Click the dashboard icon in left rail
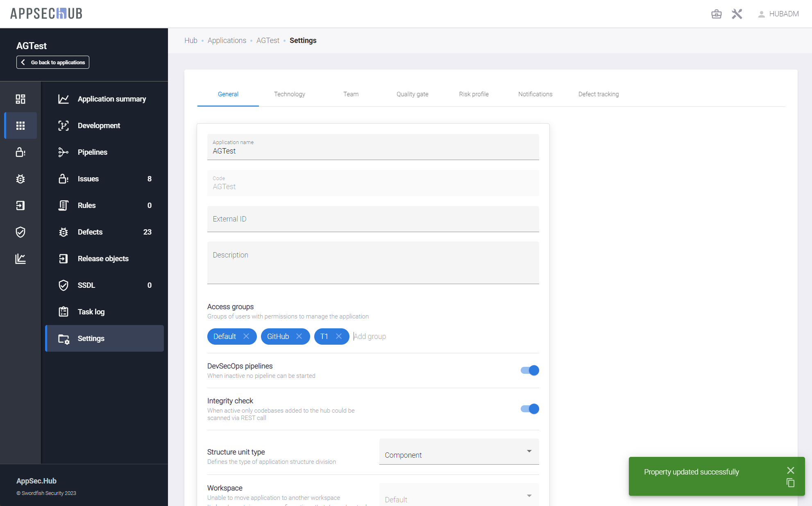Screen dimensions: 812x506 pos(20,99)
